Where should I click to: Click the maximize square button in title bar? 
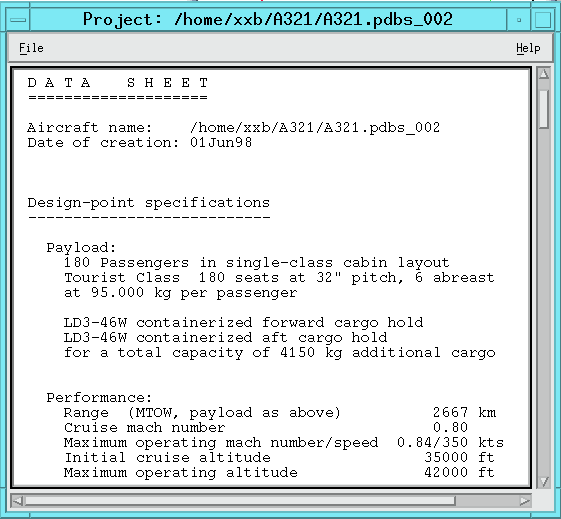click(x=542, y=20)
